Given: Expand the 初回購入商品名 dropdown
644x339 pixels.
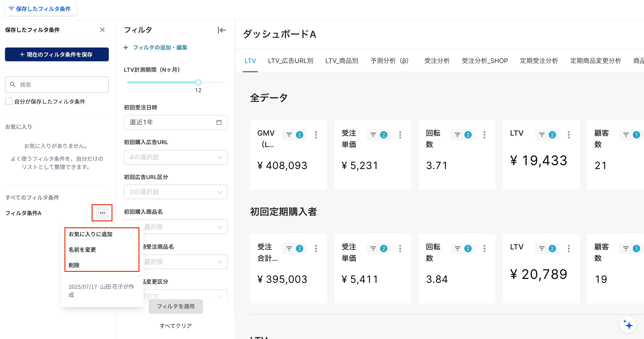Looking at the screenshot, I should tap(176, 227).
